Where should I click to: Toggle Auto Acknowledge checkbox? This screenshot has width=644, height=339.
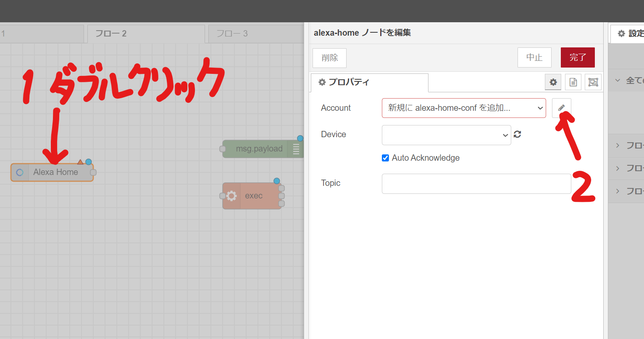[x=385, y=158]
